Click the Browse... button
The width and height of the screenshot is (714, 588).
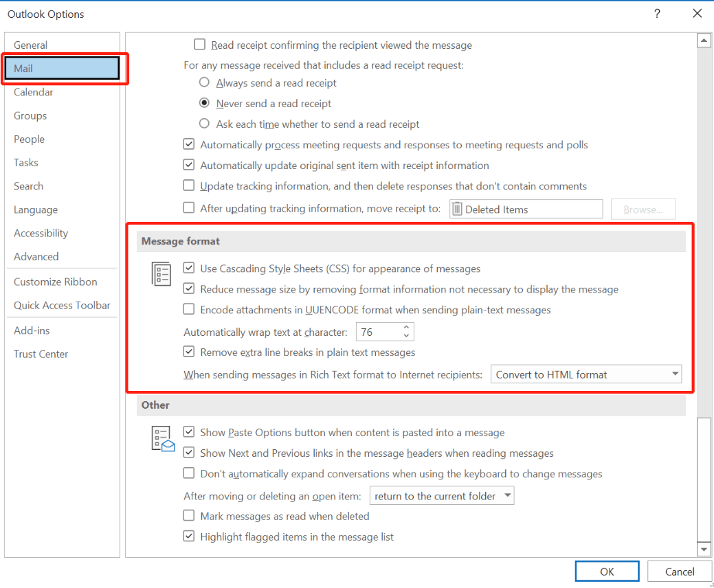point(643,210)
